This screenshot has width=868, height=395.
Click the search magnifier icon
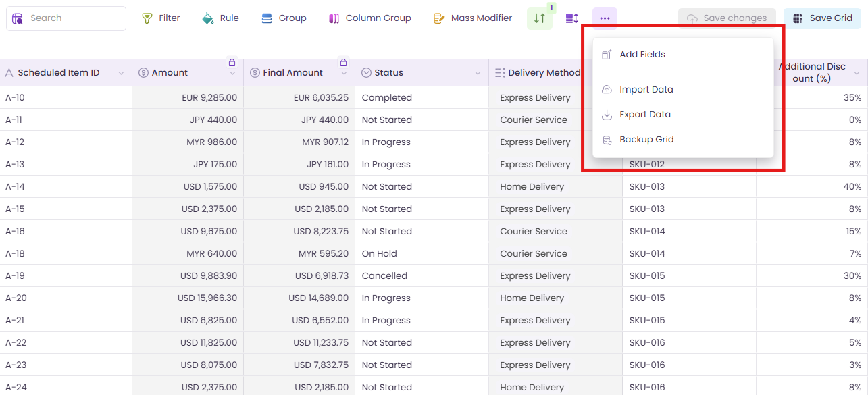click(x=18, y=18)
